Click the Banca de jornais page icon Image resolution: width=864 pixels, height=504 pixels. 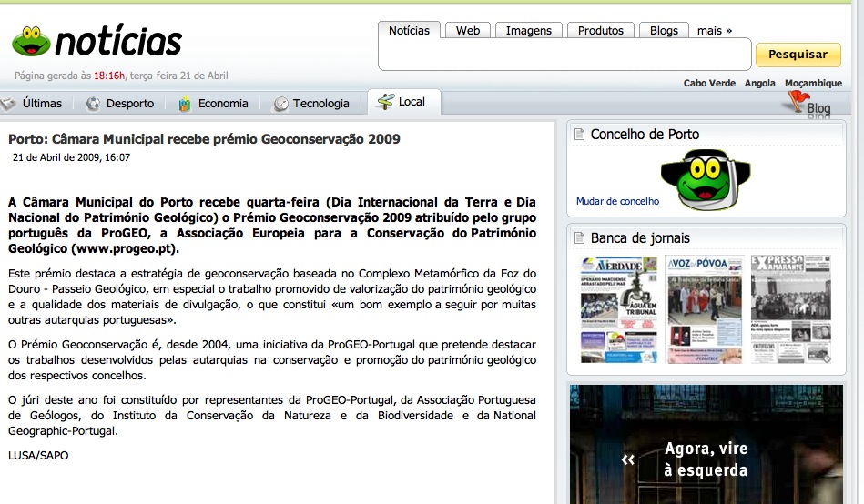tap(579, 238)
